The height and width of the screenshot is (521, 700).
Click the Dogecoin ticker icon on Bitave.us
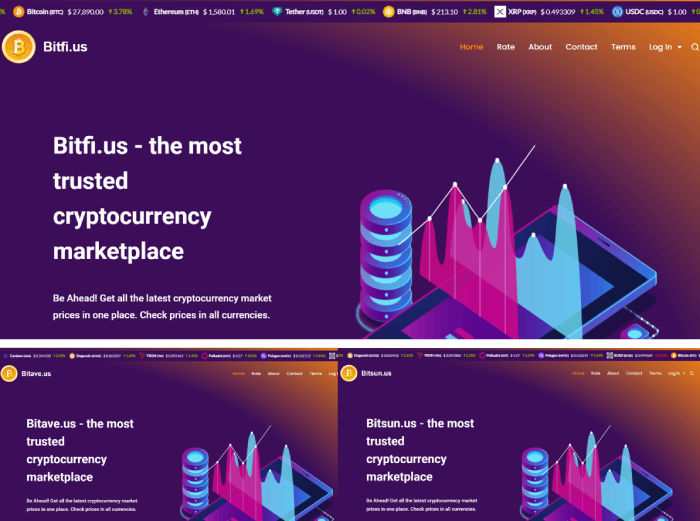point(72,356)
